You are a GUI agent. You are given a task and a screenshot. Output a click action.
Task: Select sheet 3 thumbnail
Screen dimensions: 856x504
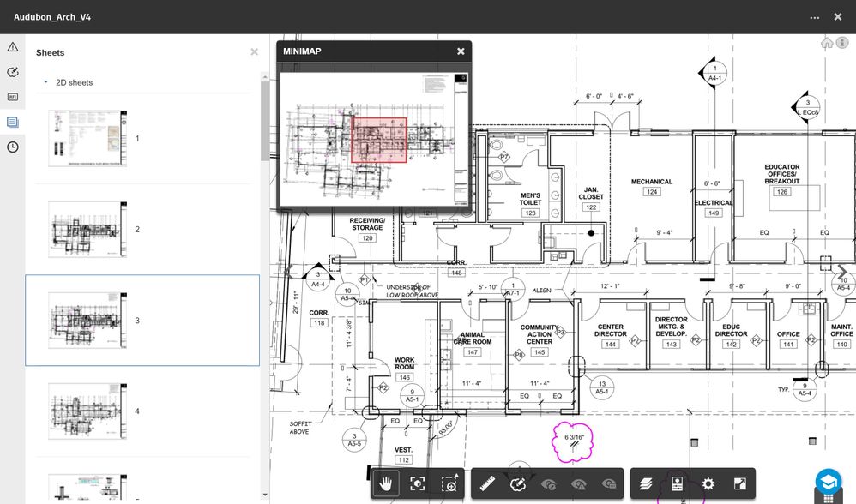click(87, 321)
